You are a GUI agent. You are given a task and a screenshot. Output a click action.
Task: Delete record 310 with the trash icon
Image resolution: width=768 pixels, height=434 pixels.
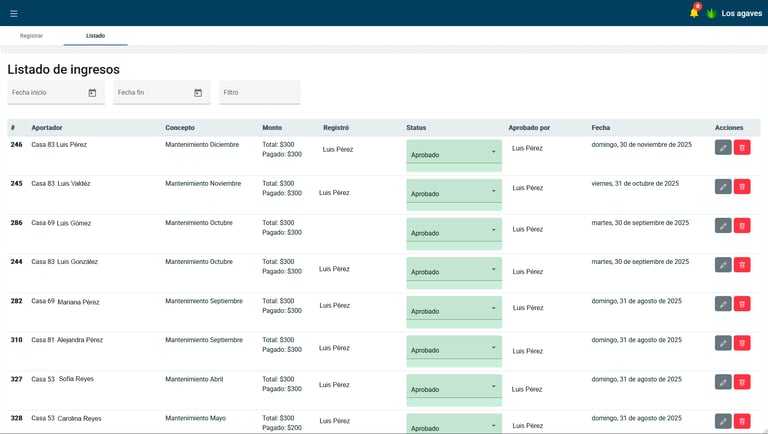tap(742, 343)
